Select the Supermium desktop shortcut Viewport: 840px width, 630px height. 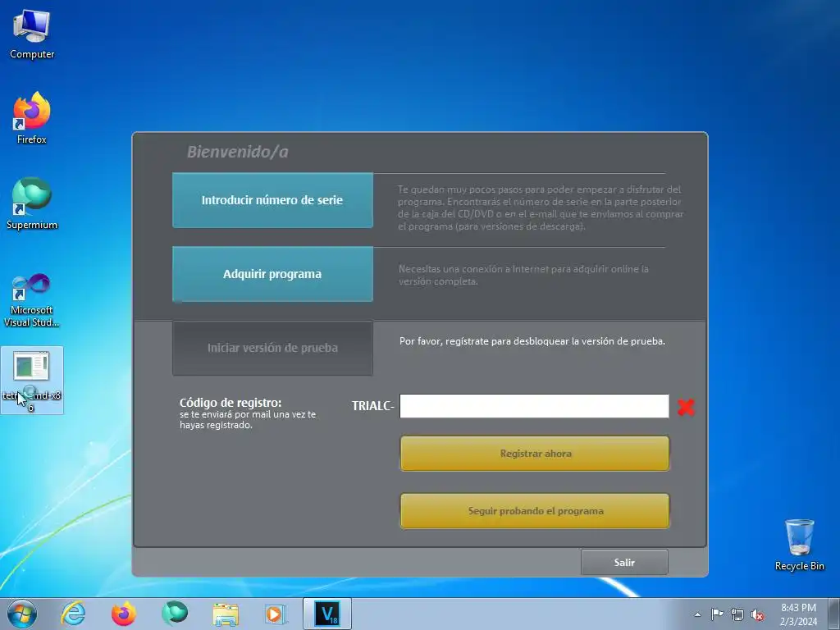pos(32,203)
